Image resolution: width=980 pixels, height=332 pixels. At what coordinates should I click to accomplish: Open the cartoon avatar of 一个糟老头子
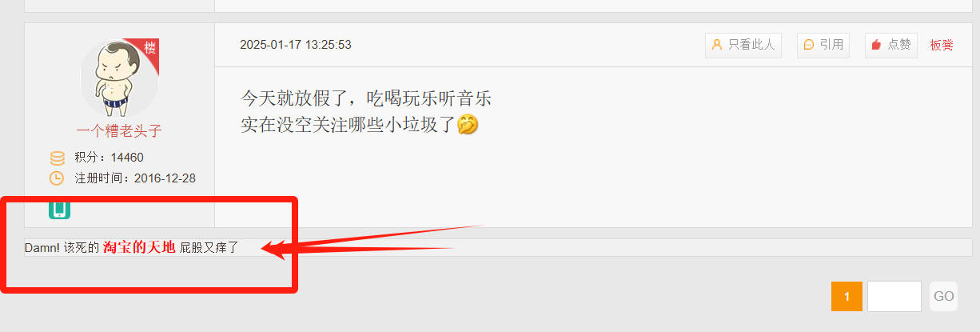[119, 78]
